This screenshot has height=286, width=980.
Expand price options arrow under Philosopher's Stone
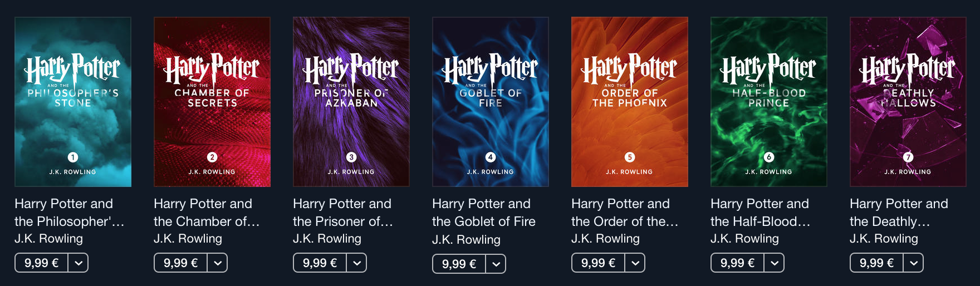tap(79, 263)
